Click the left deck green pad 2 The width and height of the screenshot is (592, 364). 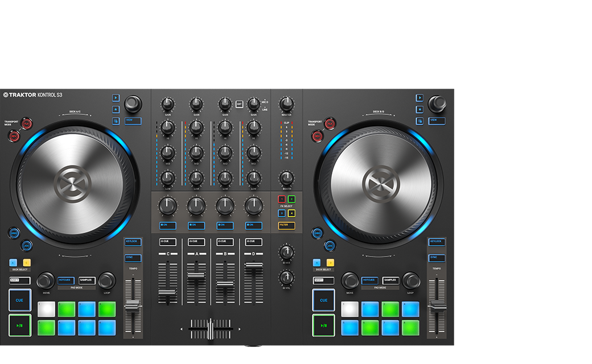coord(67,309)
